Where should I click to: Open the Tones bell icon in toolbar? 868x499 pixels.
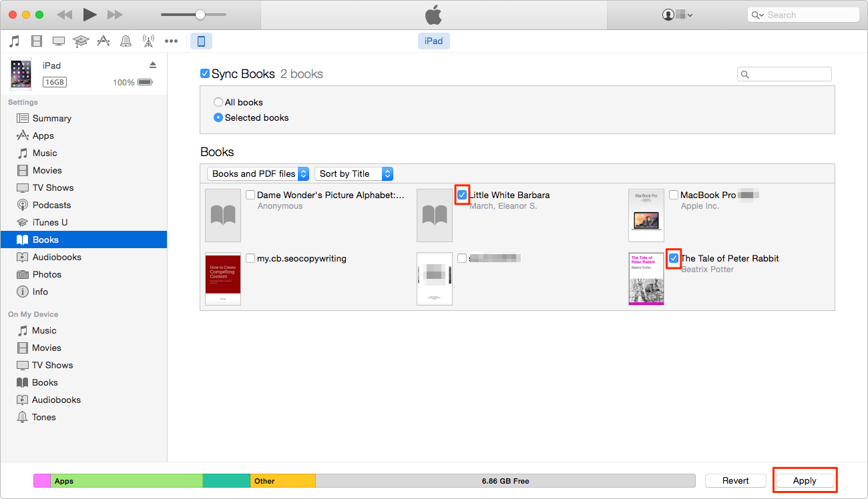click(126, 41)
